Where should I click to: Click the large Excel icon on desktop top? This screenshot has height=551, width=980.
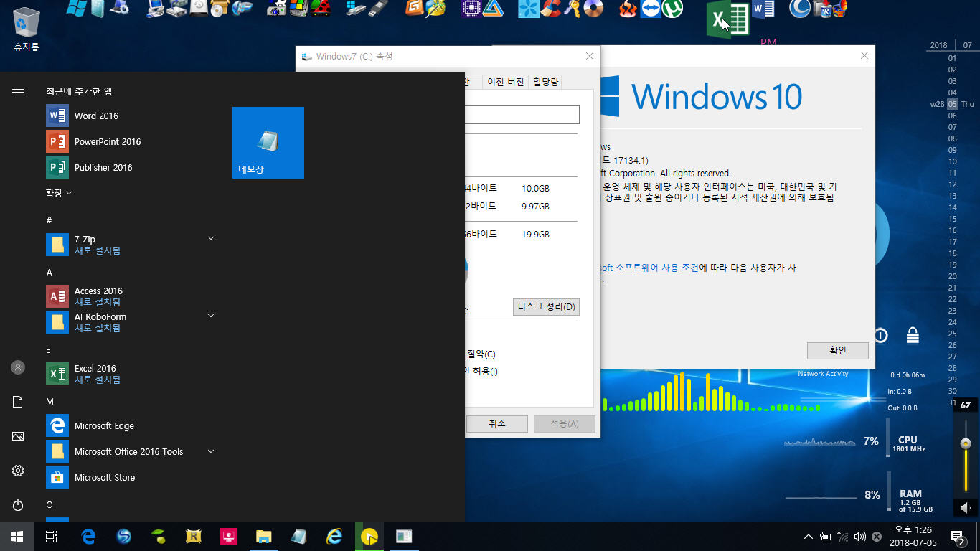pos(727,19)
